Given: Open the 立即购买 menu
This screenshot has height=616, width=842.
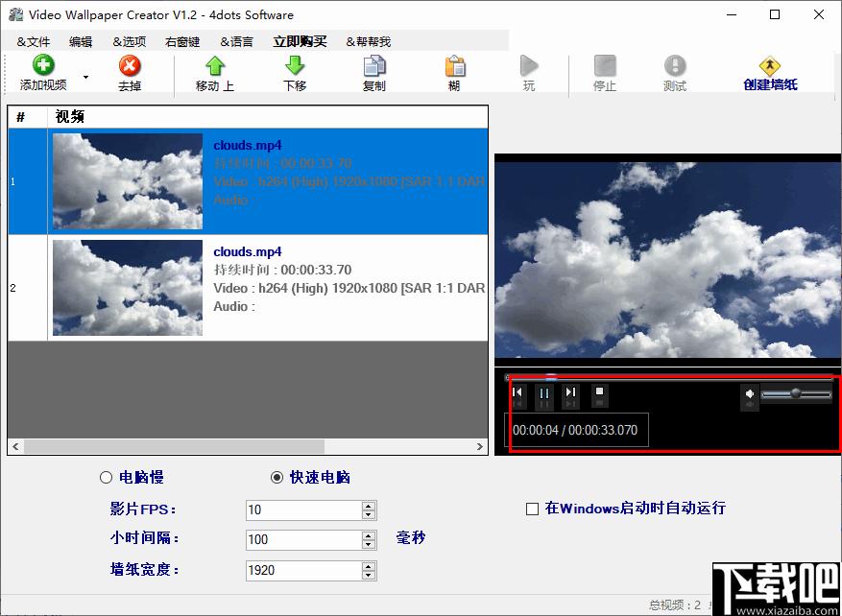Looking at the screenshot, I should (300, 41).
